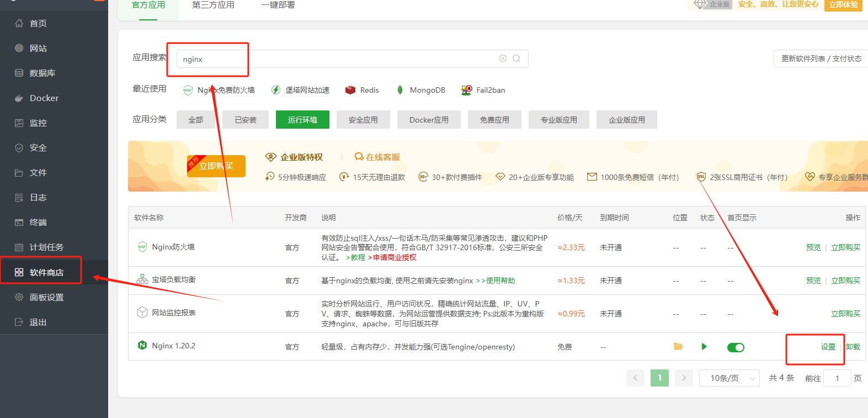Click the 计划任务 calendar icon in sidebar
The height and width of the screenshot is (418, 868).
point(19,247)
